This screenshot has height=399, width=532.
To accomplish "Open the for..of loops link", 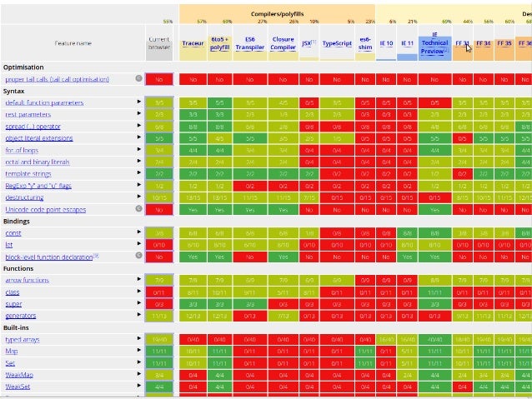I will coord(22,150).
